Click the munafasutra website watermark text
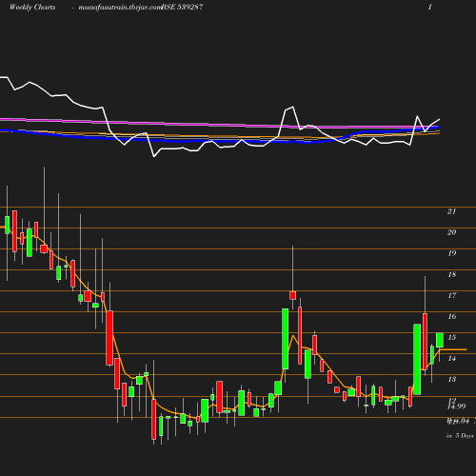 [x=120, y=8]
